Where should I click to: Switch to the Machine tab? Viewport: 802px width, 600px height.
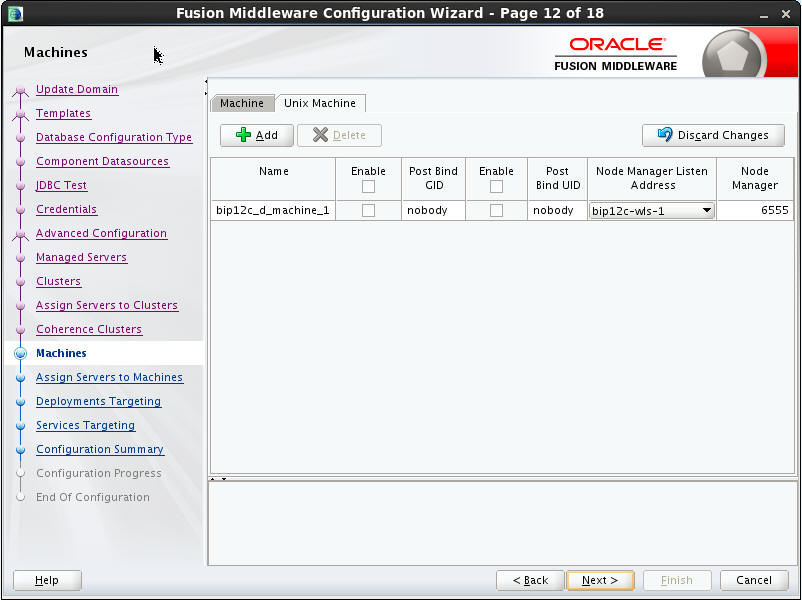tap(241, 102)
